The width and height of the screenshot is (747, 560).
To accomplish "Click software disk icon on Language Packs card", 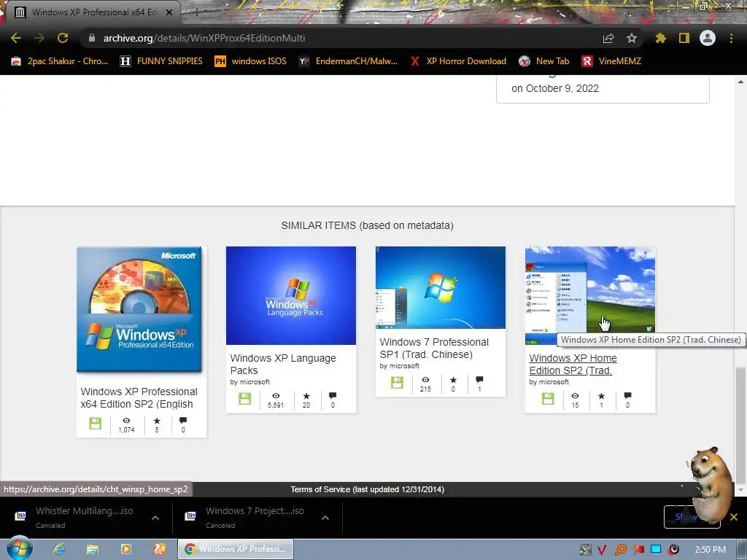I will (x=245, y=399).
